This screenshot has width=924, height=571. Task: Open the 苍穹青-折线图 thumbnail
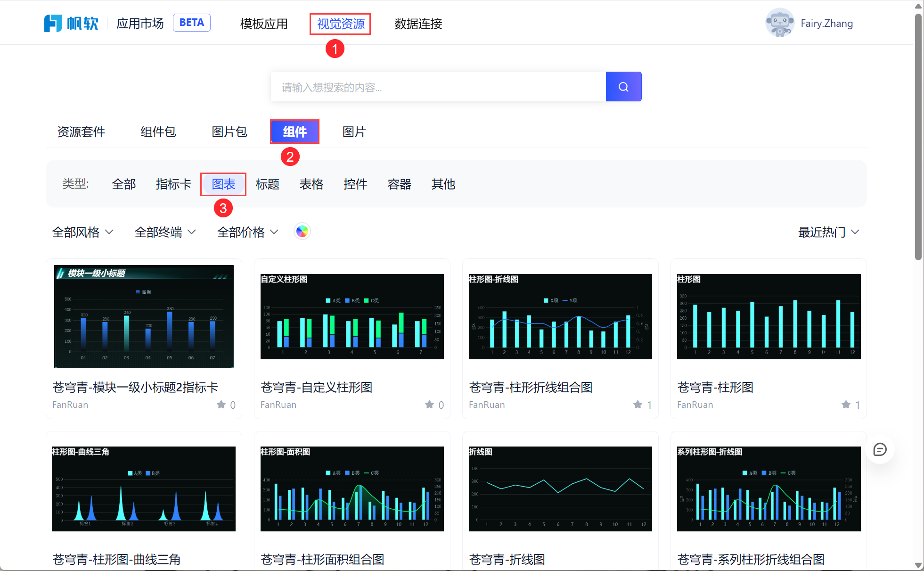[560, 488]
